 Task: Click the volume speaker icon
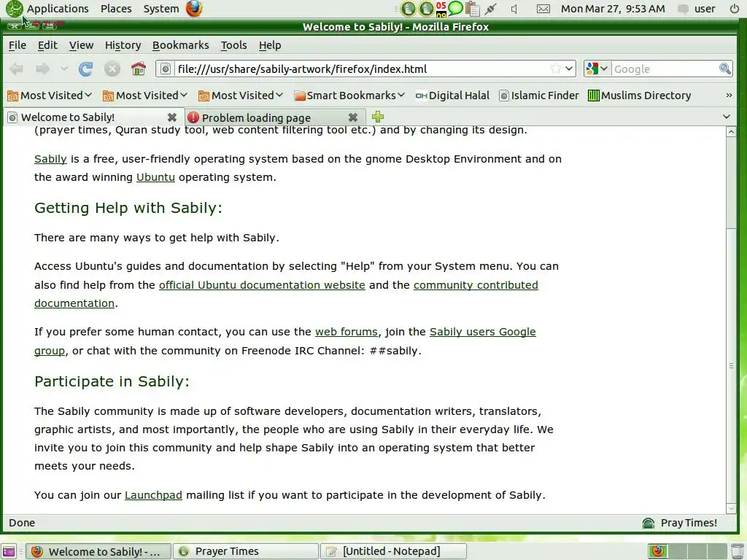pos(514,9)
